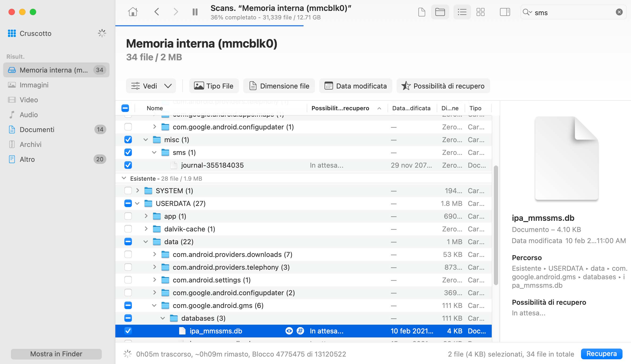Select Immagini in the sidebar
Viewport: 631px width, 364px height.
[x=34, y=85]
